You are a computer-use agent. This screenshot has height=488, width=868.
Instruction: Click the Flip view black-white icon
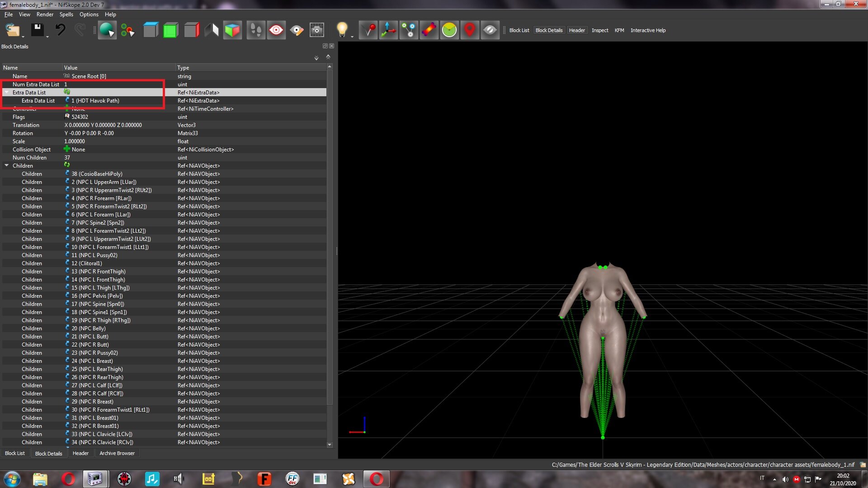[212, 30]
